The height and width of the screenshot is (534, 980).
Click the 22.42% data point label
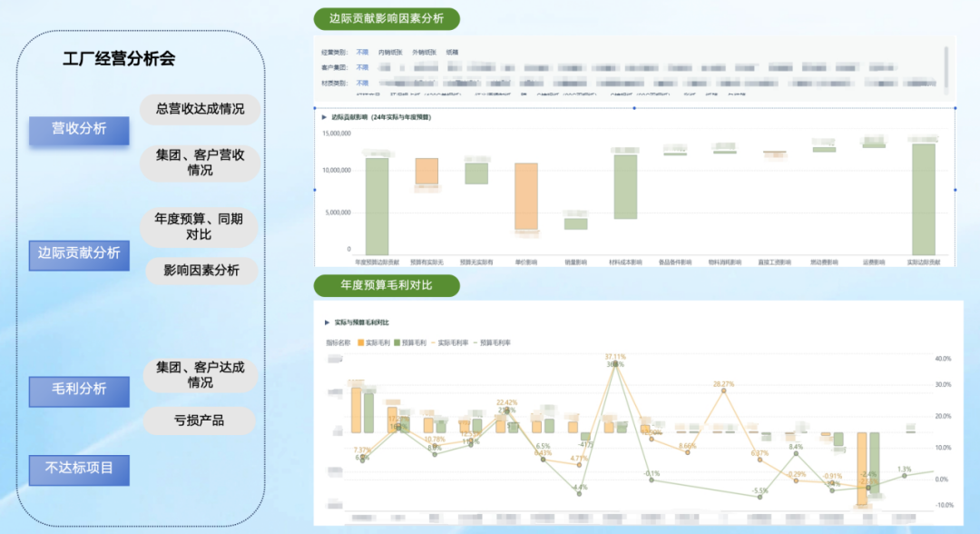click(507, 402)
